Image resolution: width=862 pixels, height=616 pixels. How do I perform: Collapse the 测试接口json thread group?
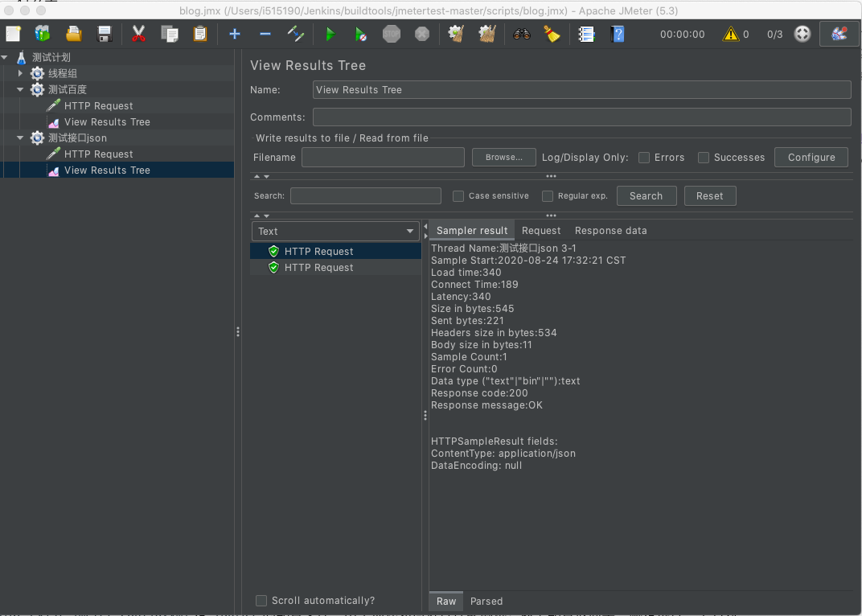[21, 138]
